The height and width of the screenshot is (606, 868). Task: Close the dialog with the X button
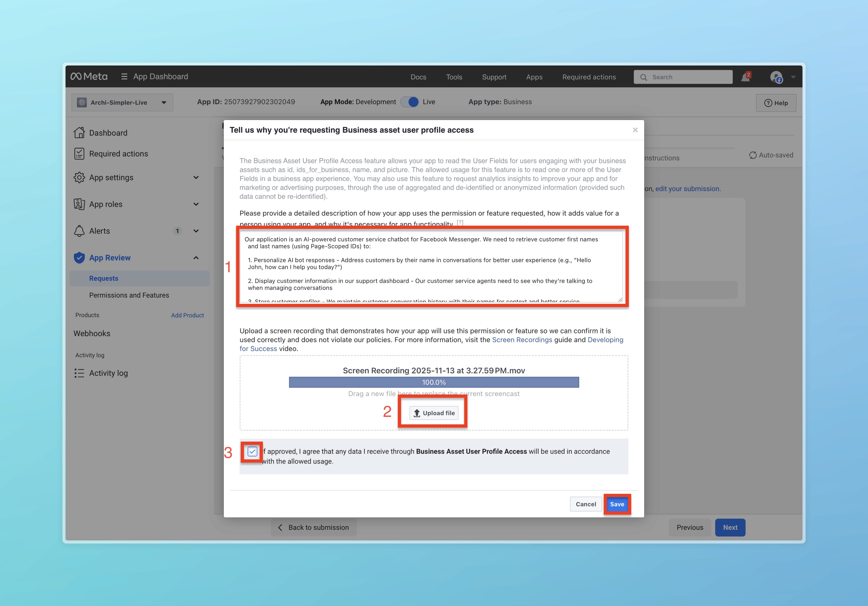coord(635,130)
